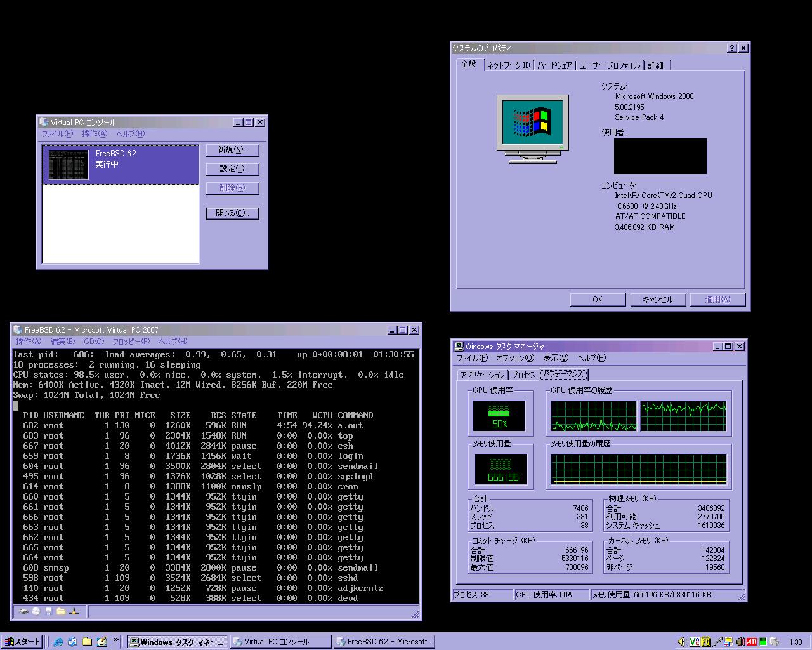Click the Task Manager title bar icon
812x650 pixels.
coord(459,346)
